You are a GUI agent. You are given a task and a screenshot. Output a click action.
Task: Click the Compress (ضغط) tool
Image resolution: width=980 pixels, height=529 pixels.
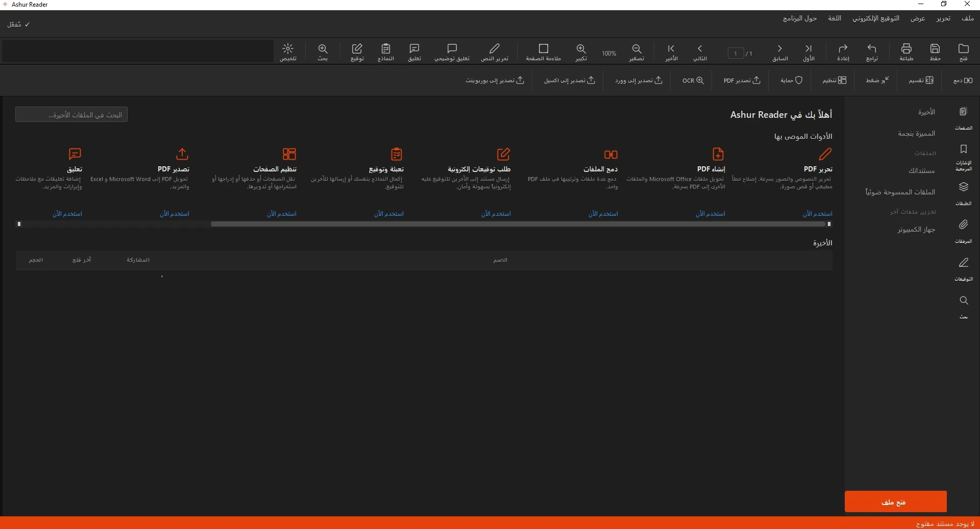click(877, 81)
